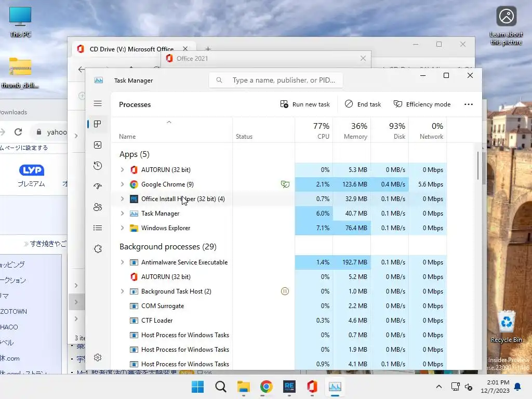Open LYP プレミアム link in Chrome

tap(31, 176)
